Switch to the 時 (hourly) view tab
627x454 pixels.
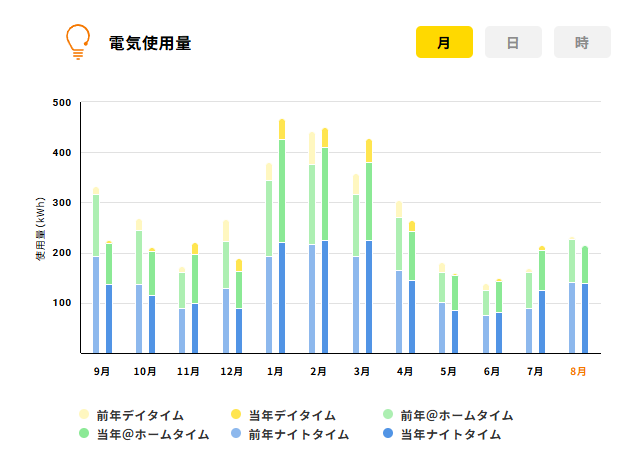(x=582, y=42)
